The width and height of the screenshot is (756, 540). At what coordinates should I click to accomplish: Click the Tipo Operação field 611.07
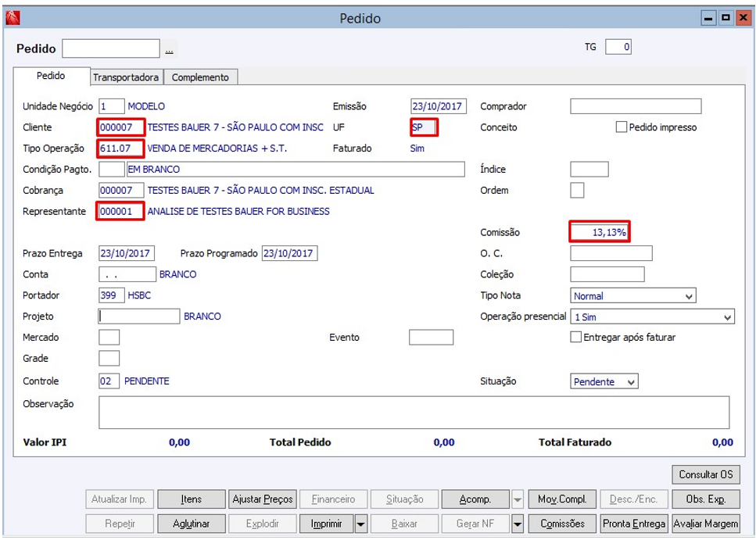tap(120, 148)
